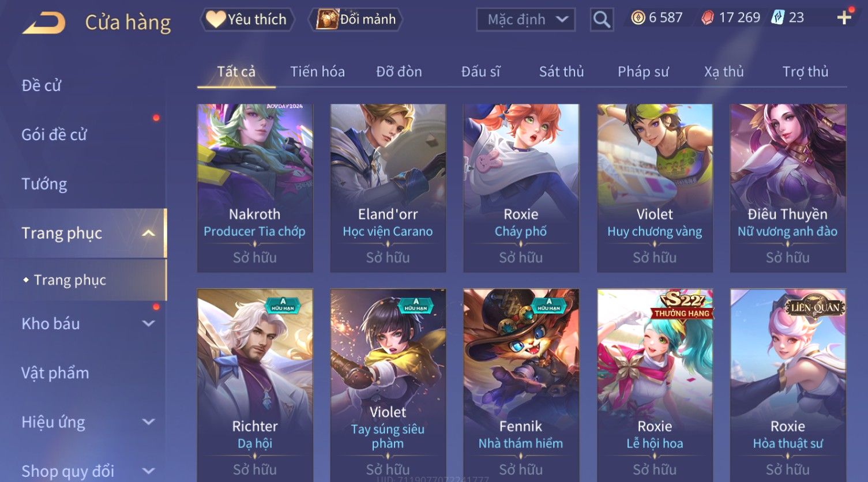
Task: Open Gói đề cử in sidebar
Action: pyautogui.click(x=54, y=135)
